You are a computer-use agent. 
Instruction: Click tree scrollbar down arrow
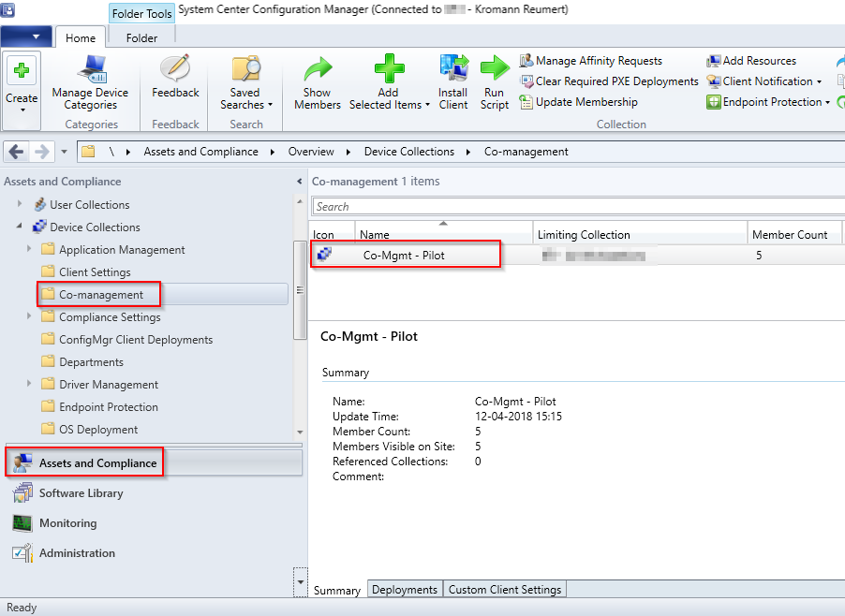300,433
